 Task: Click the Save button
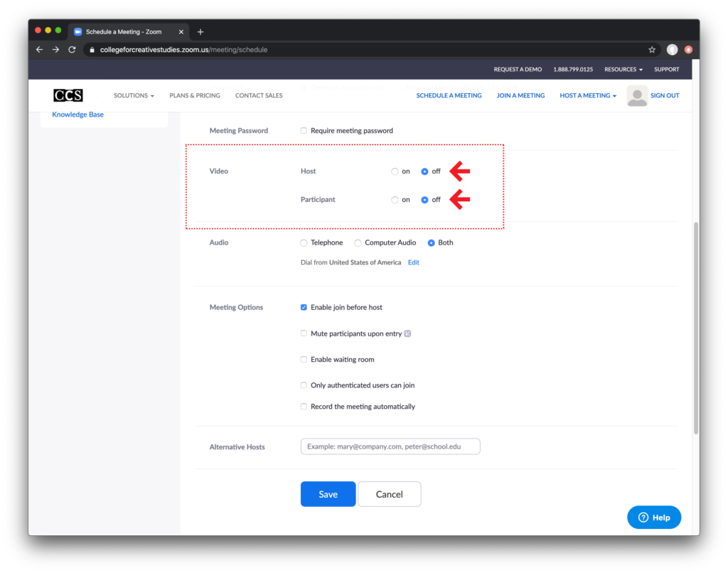pyautogui.click(x=328, y=494)
